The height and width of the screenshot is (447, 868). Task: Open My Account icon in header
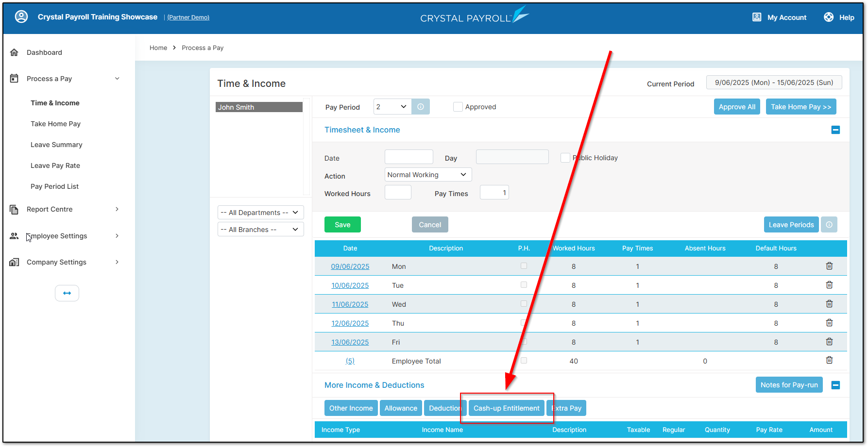pyautogui.click(x=757, y=17)
